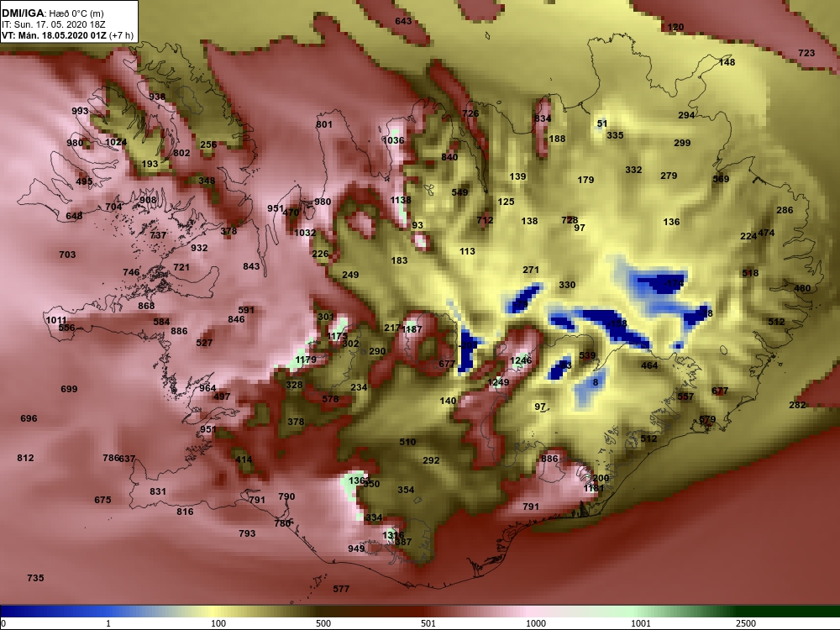Click the map value 726
This screenshot has height=630, width=840.
point(470,113)
